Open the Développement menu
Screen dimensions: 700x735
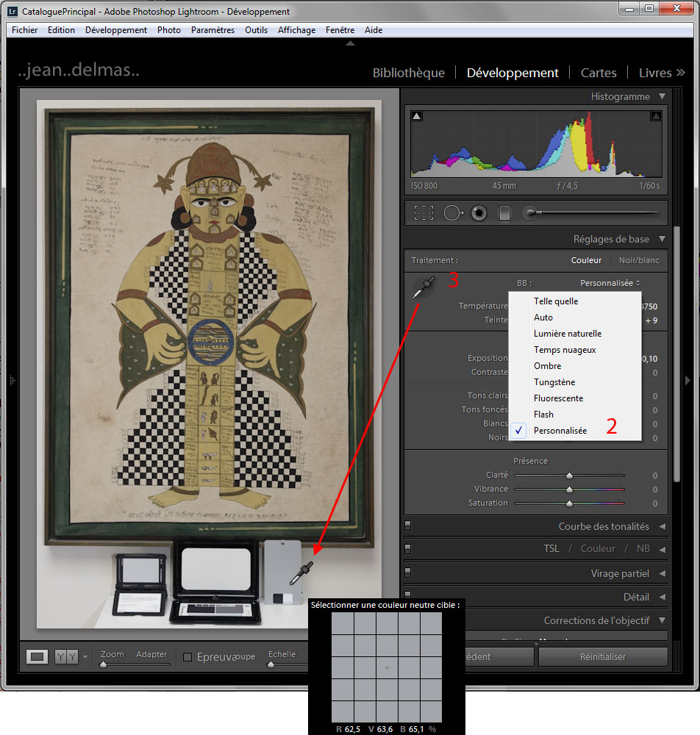(x=115, y=30)
